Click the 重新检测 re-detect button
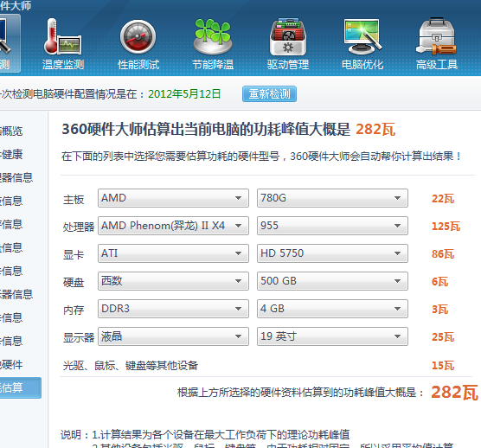Image resolution: width=481 pixels, height=448 pixels. (x=269, y=93)
